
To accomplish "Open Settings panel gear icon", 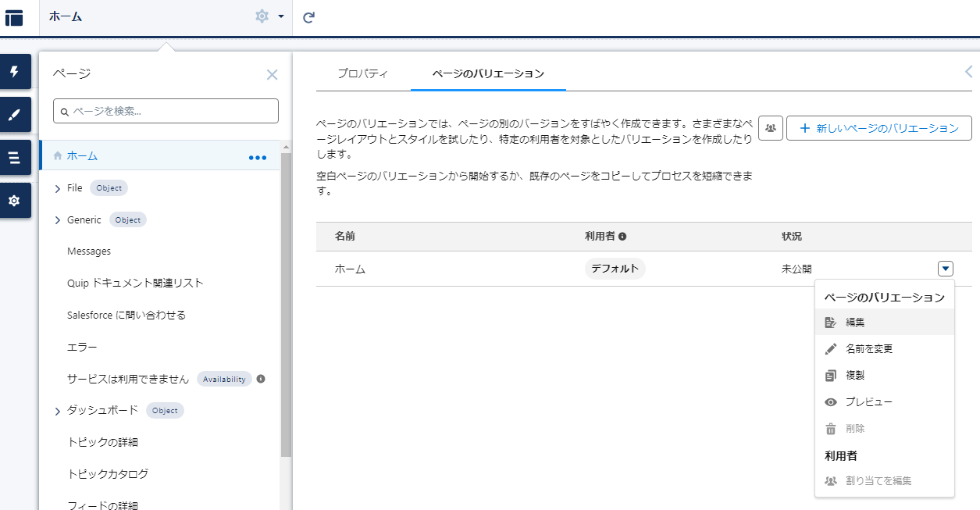I will pos(15,201).
